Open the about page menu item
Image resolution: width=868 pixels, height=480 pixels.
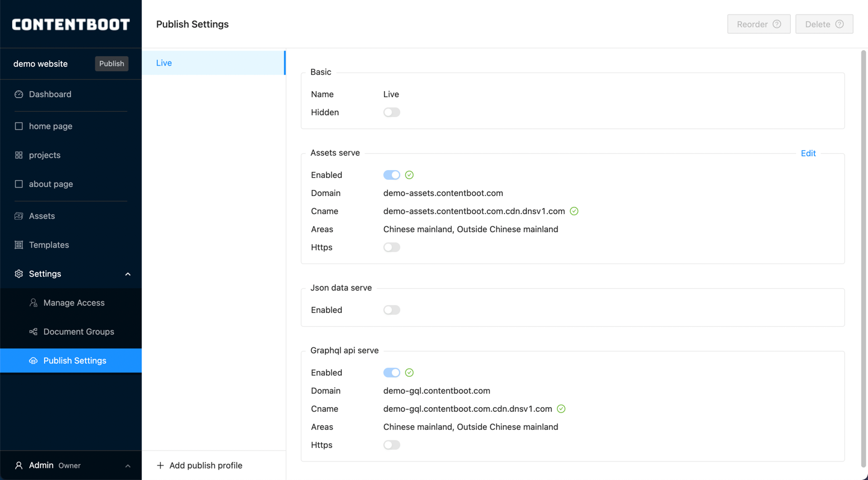click(71, 184)
